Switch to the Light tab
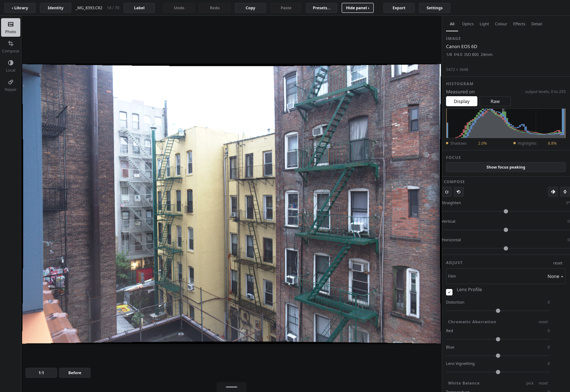570x392 pixels. tap(484, 24)
